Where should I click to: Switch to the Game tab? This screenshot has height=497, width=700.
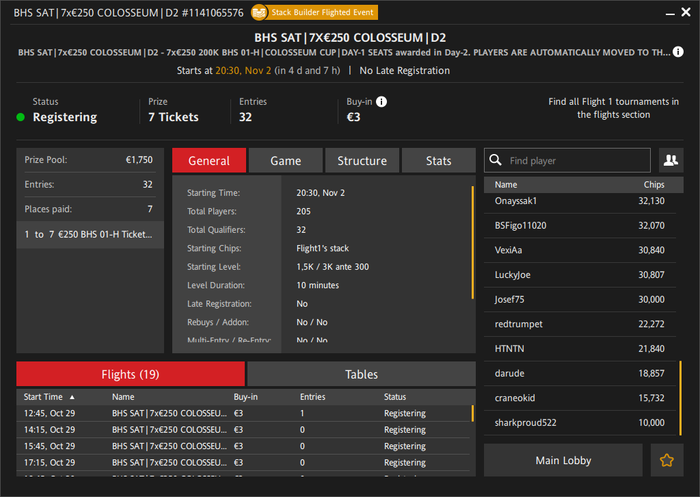coord(285,161)
